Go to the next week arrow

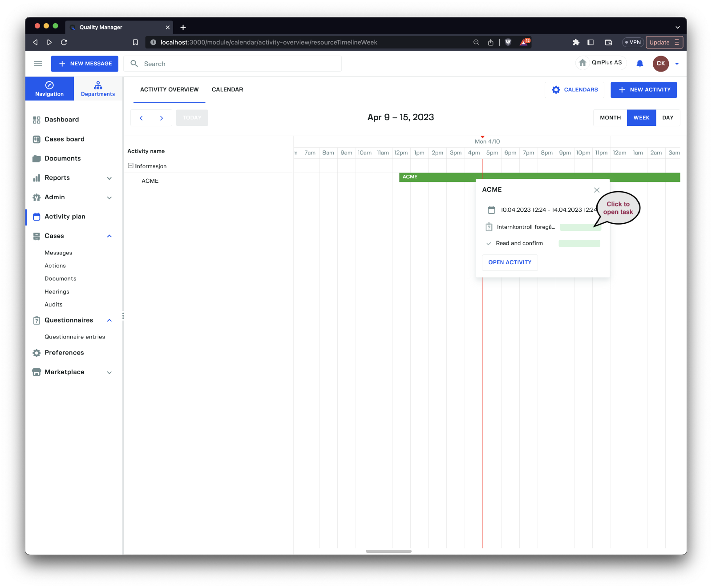coord(162,118)
